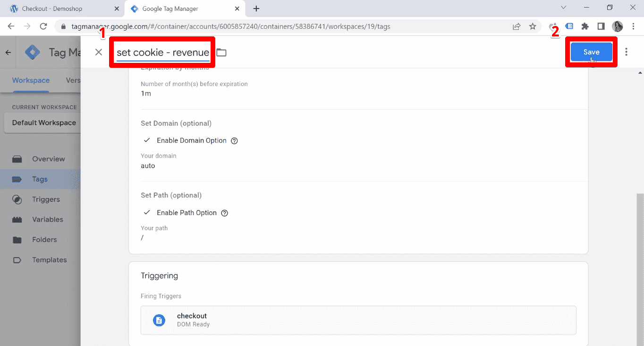Open the Tag Assistant extension icon

(x=569, y=26)
